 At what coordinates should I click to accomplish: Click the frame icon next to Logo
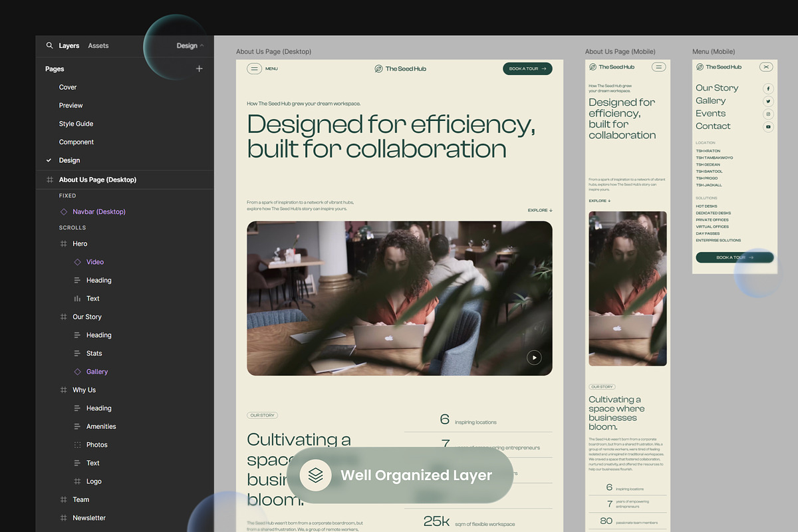tap(77, 481)
